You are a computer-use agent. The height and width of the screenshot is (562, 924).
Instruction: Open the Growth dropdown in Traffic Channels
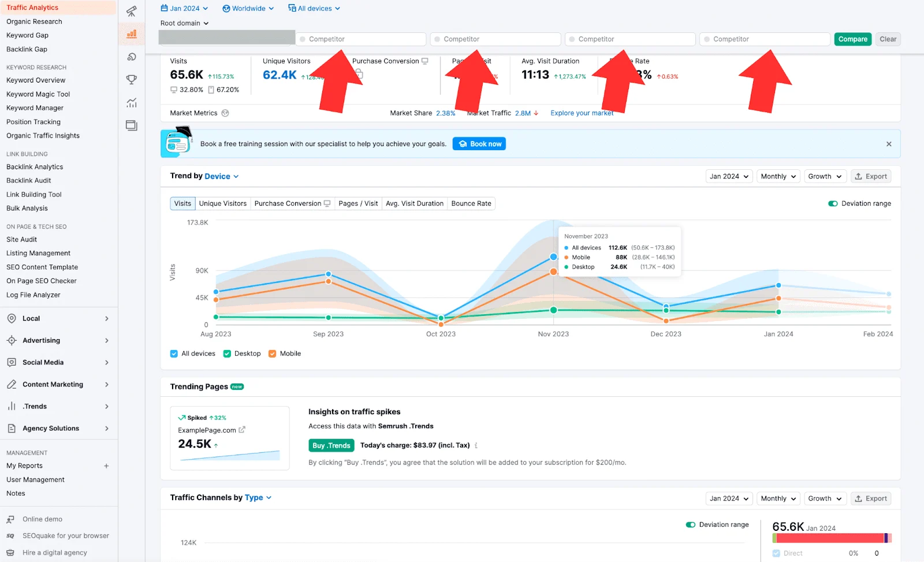click(x=825, y=498)
